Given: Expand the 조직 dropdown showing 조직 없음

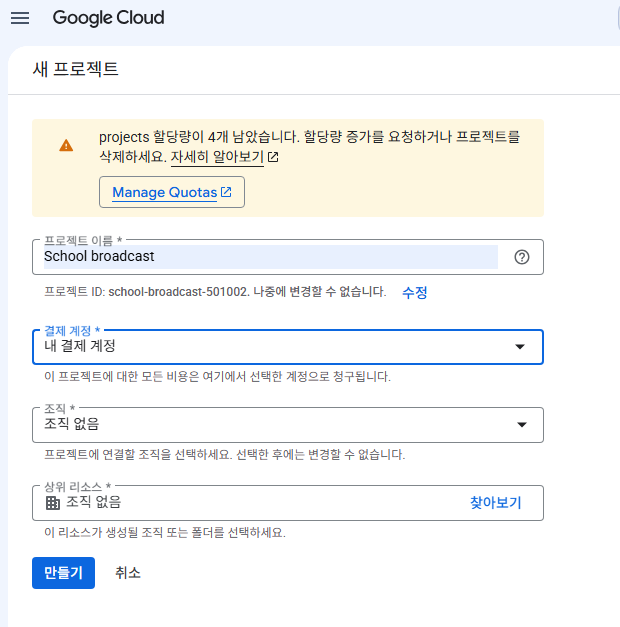Looking at the screenshot, I should point(288,425).
